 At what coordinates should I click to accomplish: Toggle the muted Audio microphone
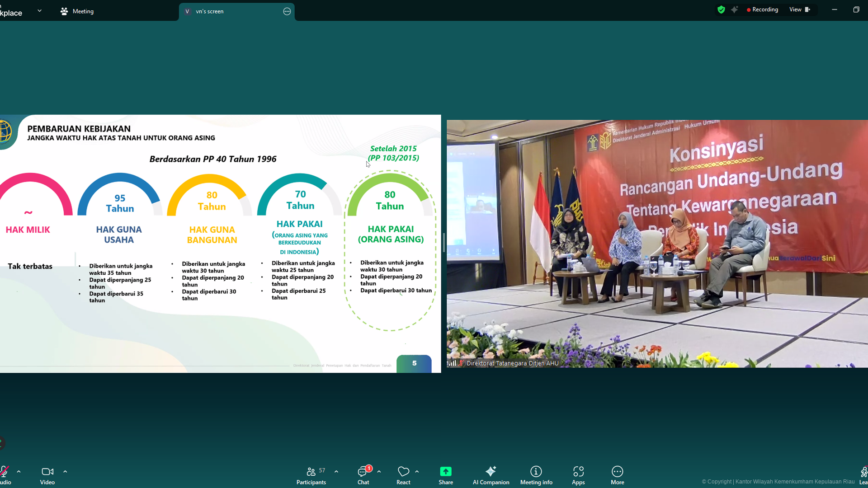[x=5, y=472]
